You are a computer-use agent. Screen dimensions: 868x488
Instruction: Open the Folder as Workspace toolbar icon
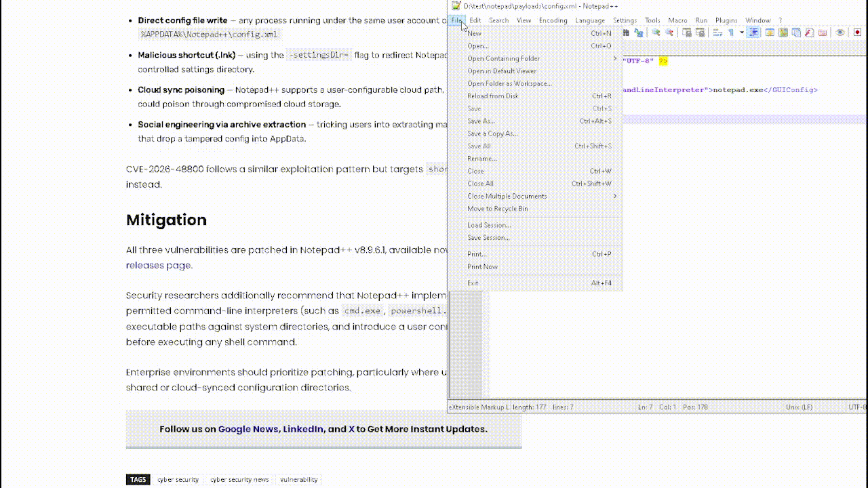(x=823, y=33)
